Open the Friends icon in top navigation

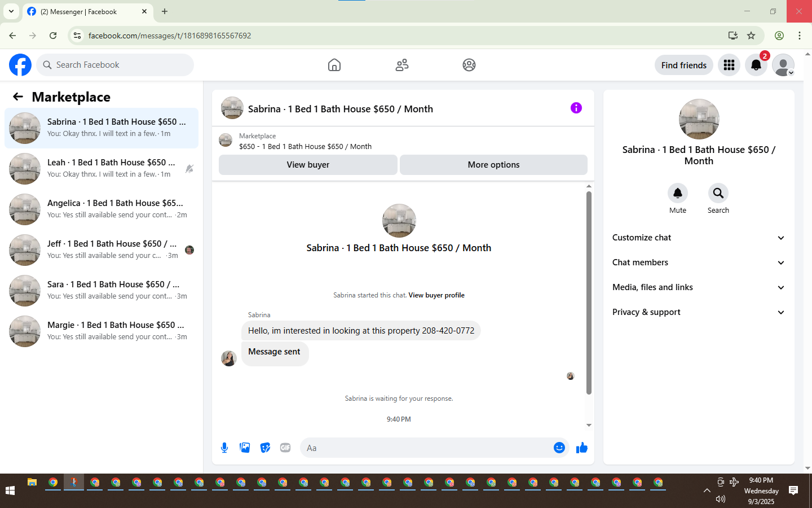(x=402, y=65)
